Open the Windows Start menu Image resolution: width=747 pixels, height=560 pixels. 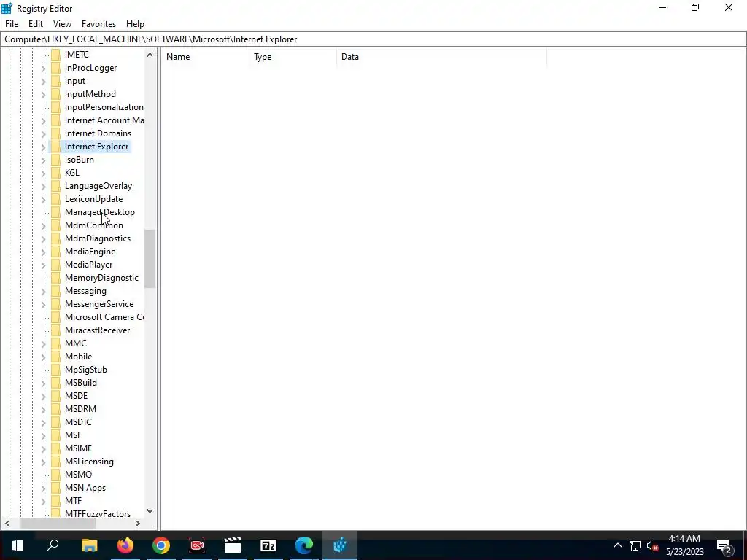(x=18, y=545)
